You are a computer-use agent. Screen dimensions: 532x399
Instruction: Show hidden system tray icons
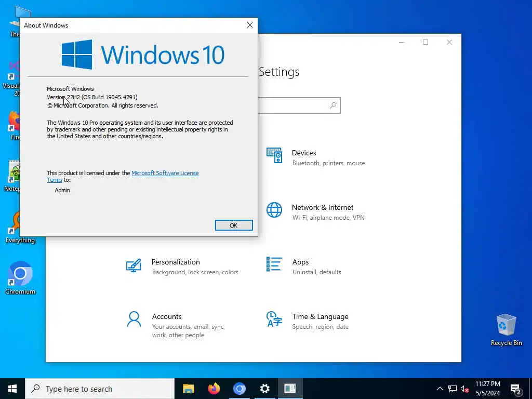click(x=440, y=389)
